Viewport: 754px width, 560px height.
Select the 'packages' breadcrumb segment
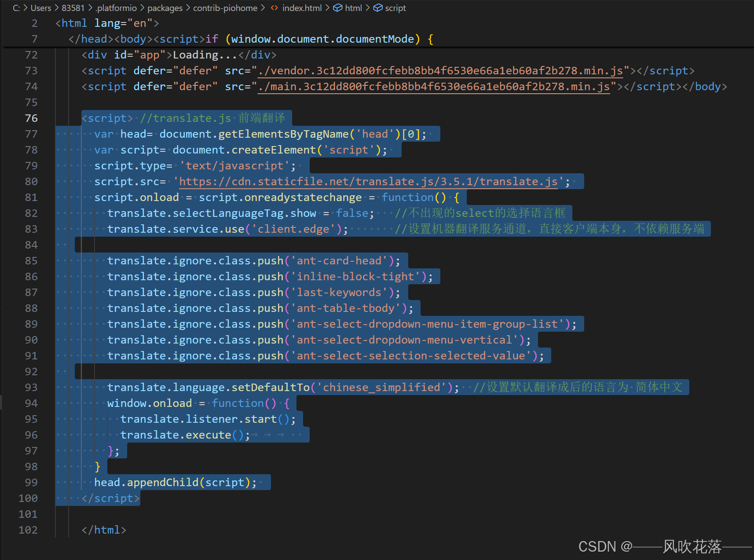(165, 8)
